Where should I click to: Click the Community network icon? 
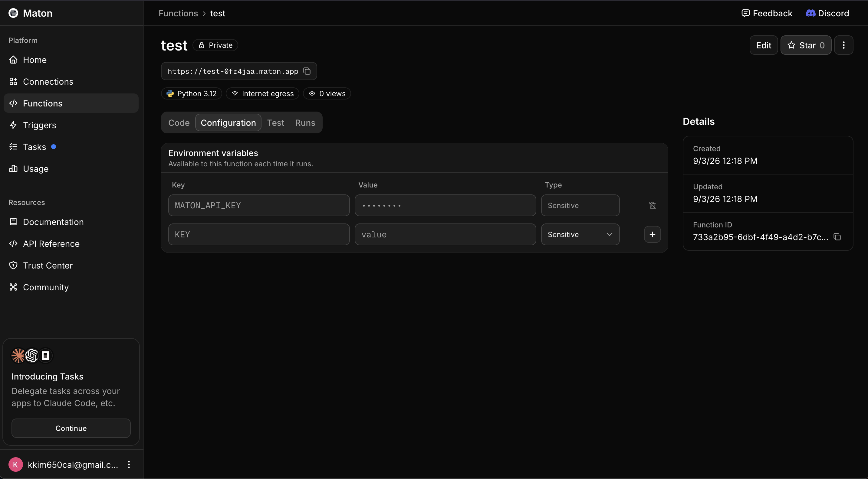pyautogui.click(x=13, y=287)
